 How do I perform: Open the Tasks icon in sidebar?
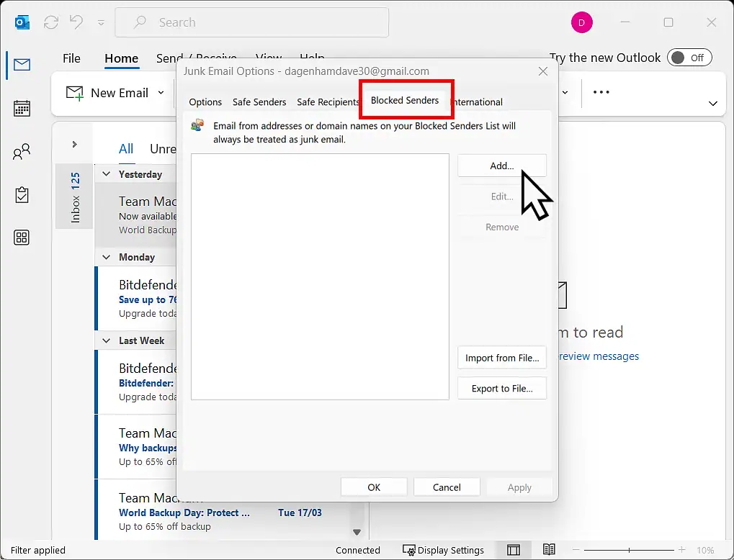click(x=22, y=194)
